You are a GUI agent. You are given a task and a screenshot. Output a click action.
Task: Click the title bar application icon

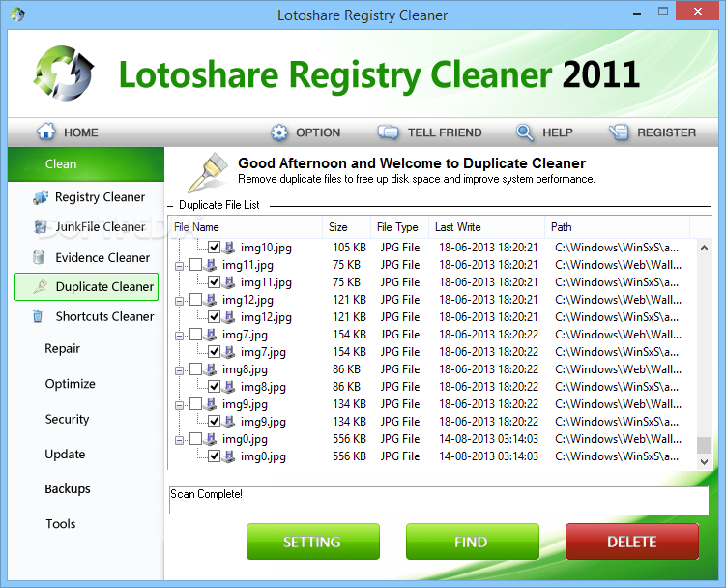(17, 15)
